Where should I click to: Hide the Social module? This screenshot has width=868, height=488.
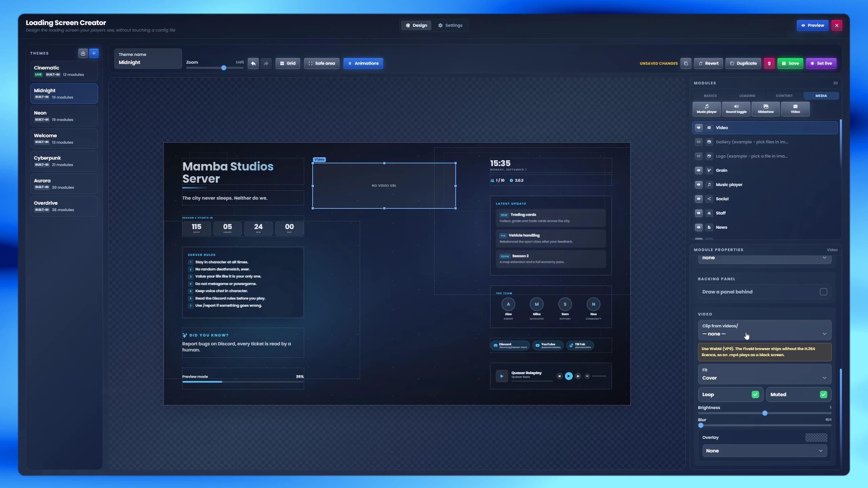click(x=698, y=199)
